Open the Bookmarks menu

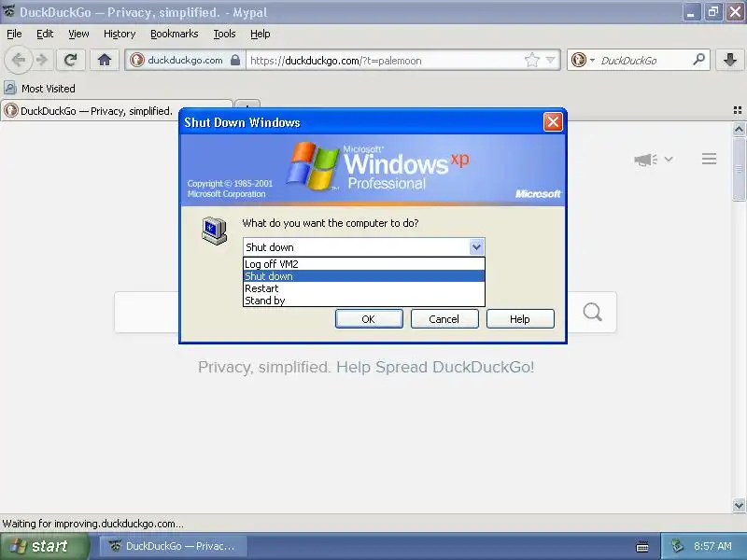175,34
